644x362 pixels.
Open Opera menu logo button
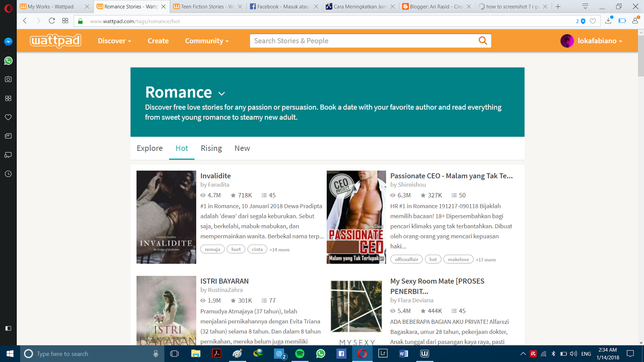[8, 8]
